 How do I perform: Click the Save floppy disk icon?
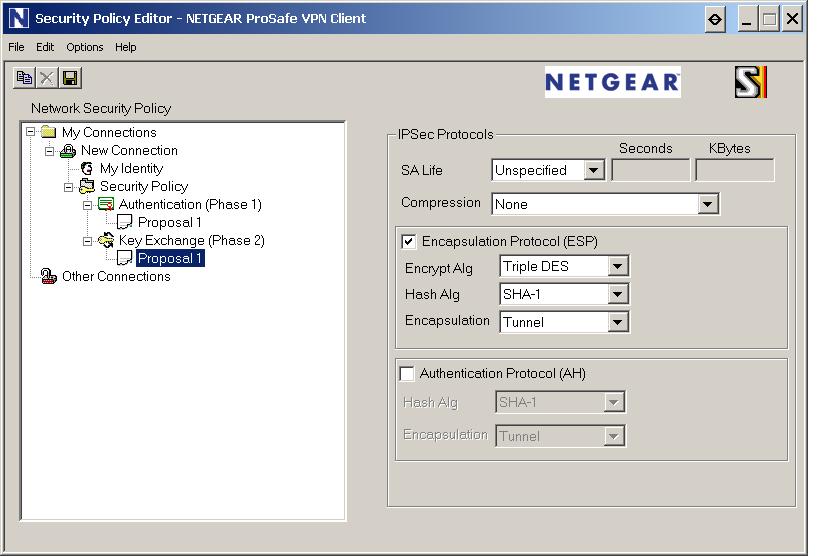point(70,78)
